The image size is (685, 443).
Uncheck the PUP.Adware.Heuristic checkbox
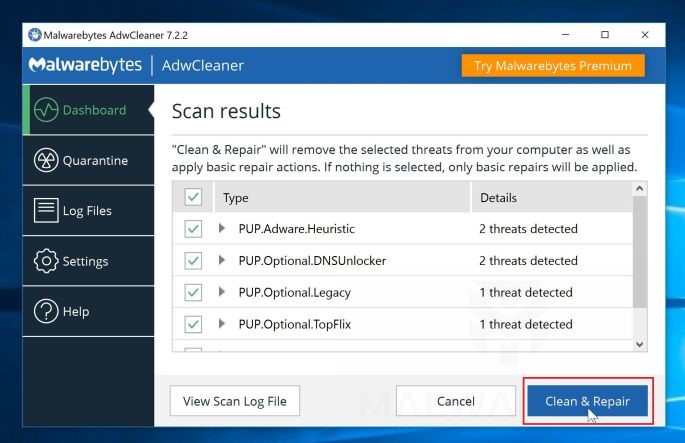[x=193, y=228]
